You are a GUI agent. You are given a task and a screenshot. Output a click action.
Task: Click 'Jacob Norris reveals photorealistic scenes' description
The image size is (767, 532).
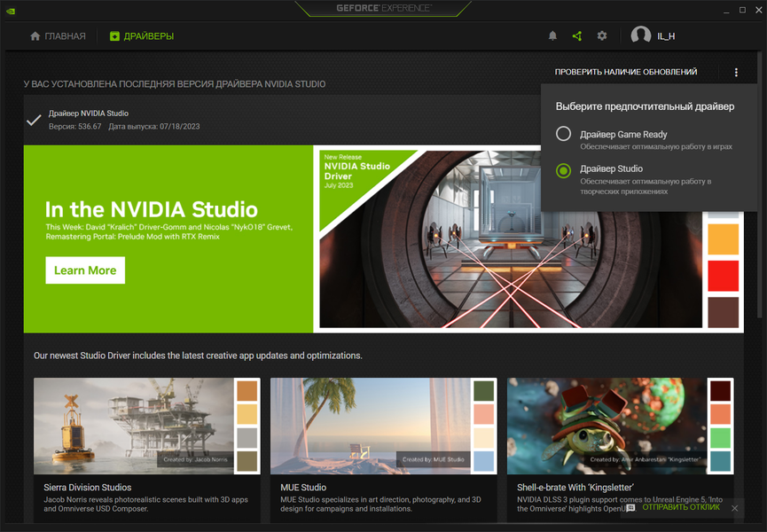pyautogui.click(x=145, y=505)
